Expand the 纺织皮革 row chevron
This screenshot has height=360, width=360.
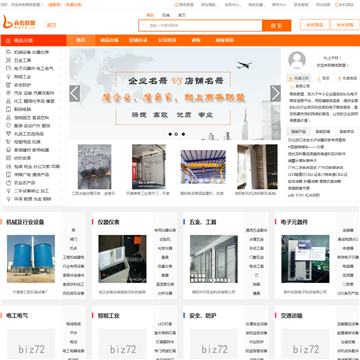click(61, 158)
